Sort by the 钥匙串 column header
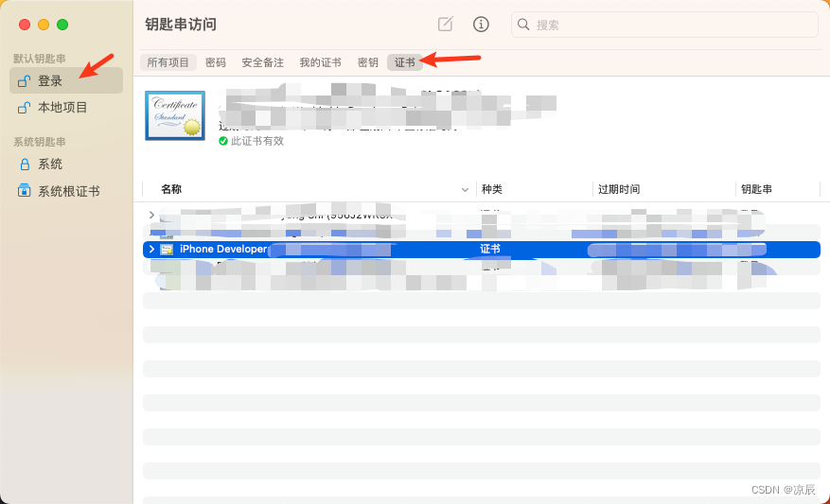 (x=756, y=189)
